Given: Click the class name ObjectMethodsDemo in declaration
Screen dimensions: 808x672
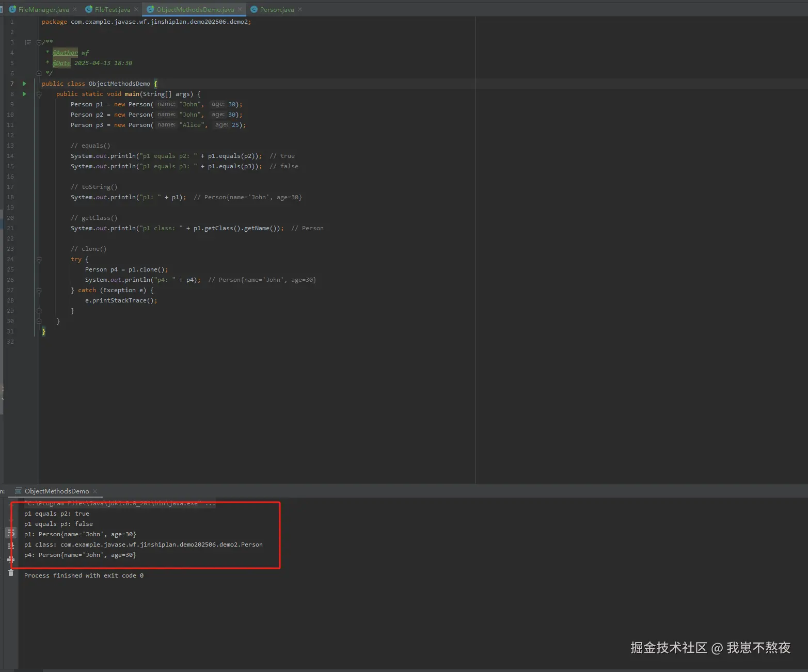Looking at the screenshot, I should coord(119,84).
